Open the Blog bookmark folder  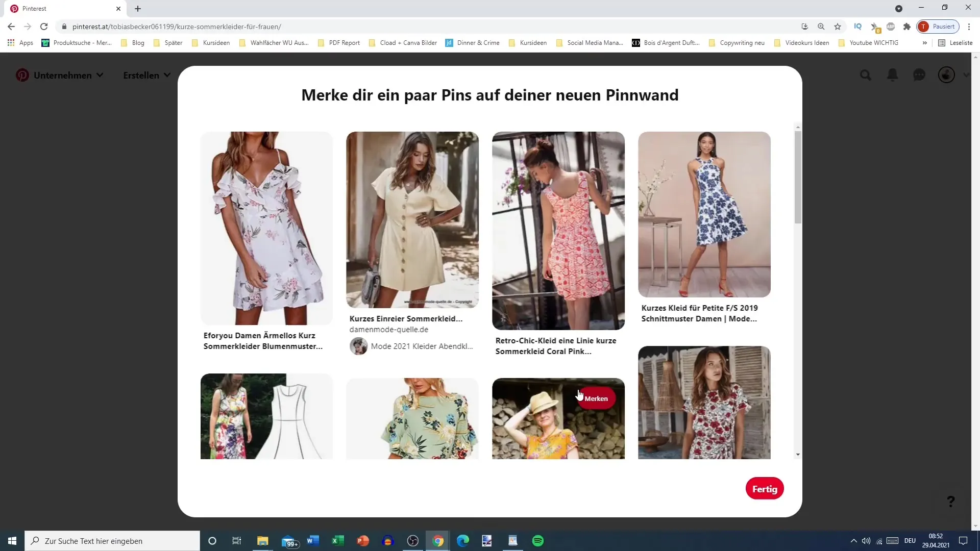[133, 43]
